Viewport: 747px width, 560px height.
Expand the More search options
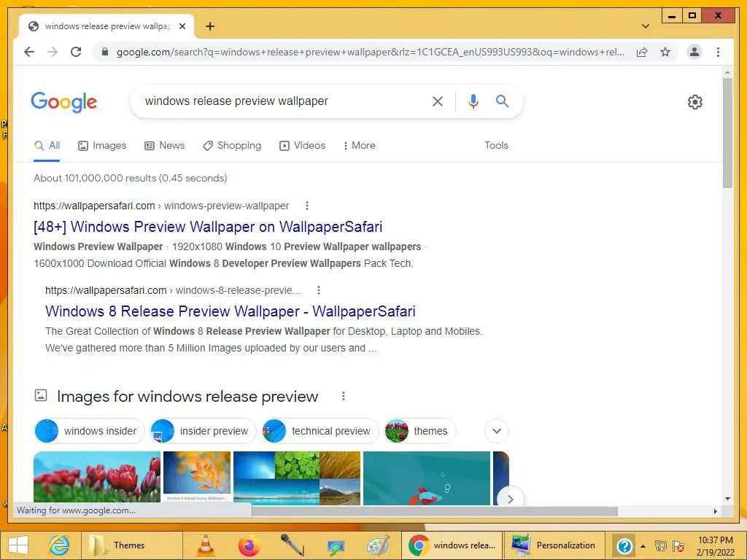pyautogui.click(x=359, y=146)
